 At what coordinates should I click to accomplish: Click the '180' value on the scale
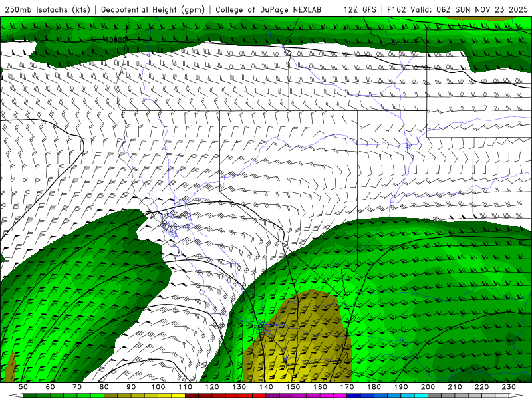pyautogui.click(x=374, y=387)
